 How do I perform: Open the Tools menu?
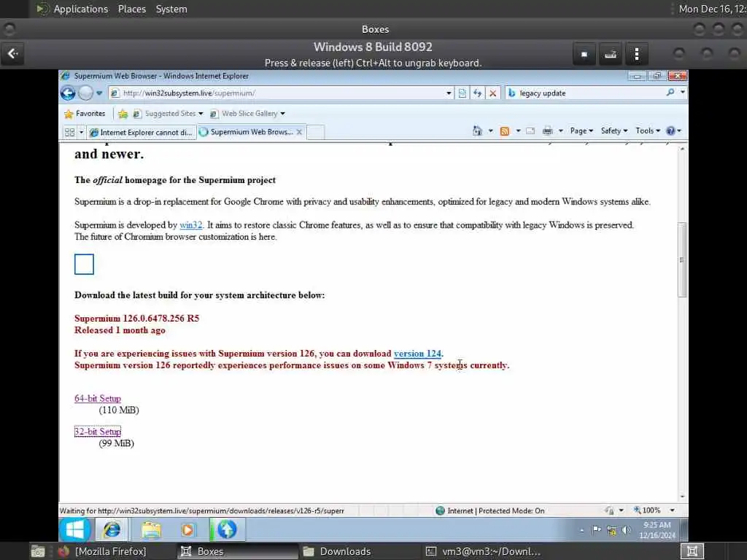(x=648, y=131)
